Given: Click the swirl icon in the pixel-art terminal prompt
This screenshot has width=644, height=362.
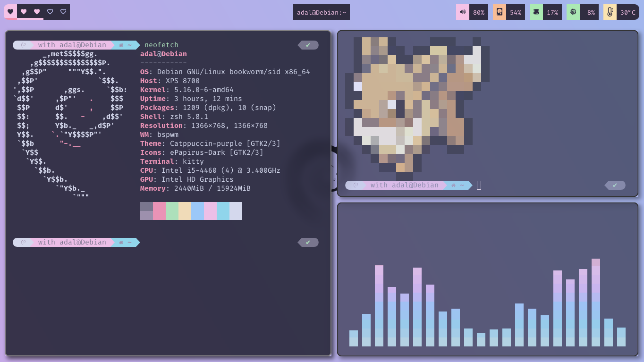Looking at the screenshot, I should point(355,185).
